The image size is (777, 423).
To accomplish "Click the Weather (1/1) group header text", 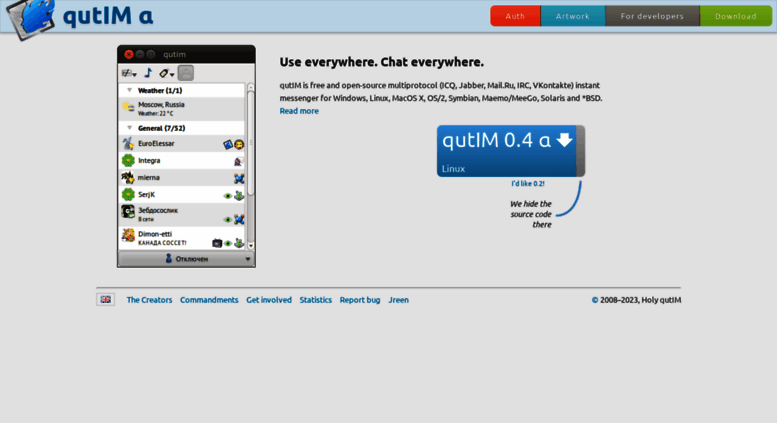I will pos(160,91).
